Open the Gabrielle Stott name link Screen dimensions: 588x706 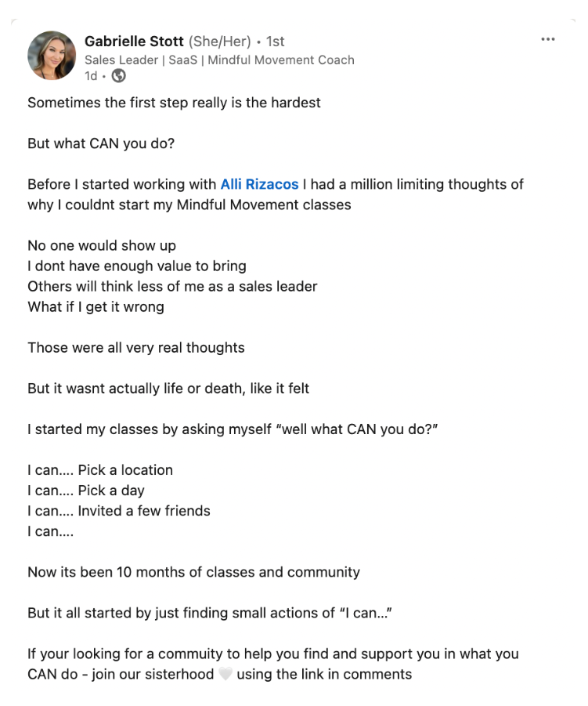pyautogui.click(x=134, y=42)
